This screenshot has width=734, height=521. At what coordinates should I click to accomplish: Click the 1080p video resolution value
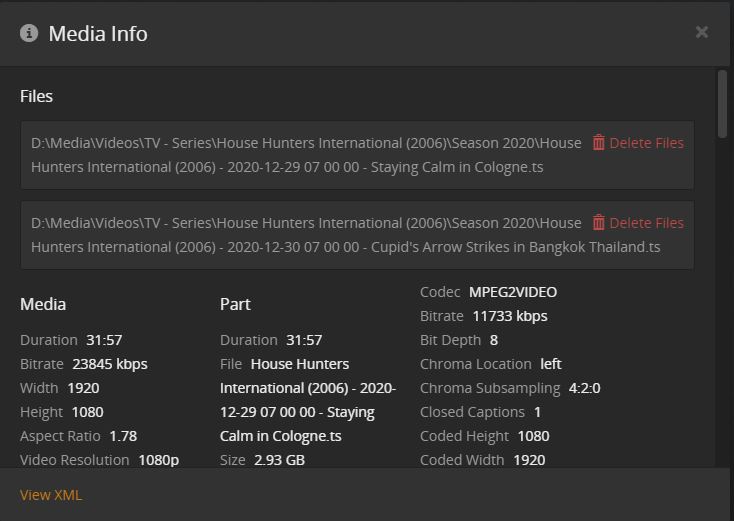[x=158, y=460]
